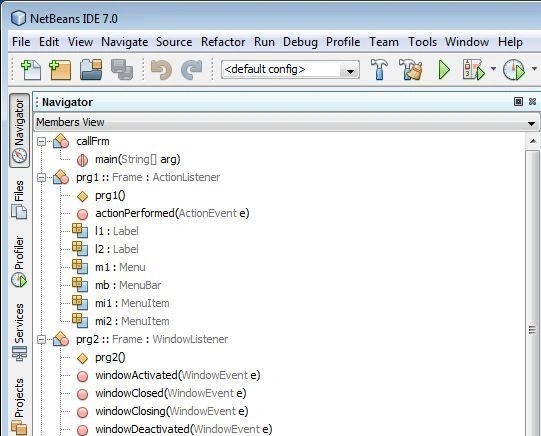Viewport: 541px width, 436px height.
Task: Switch to the Files side tab
Action: [x=19, y=199]
